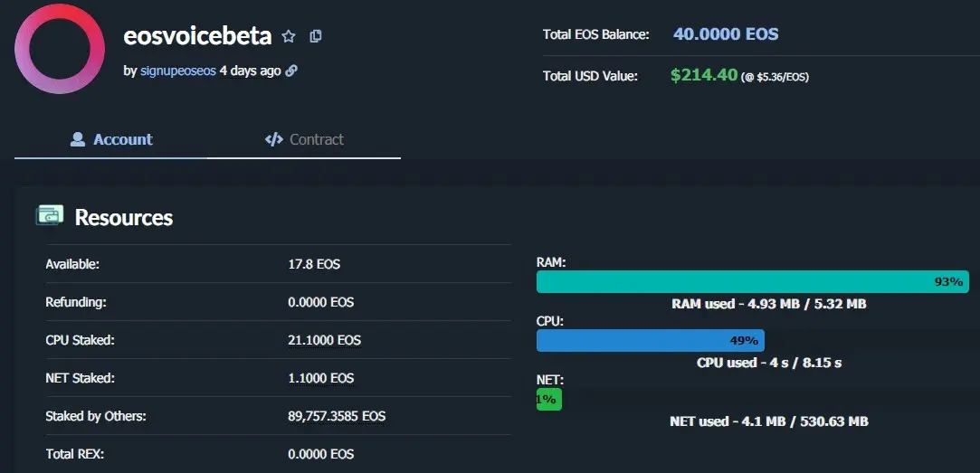Click the eosvoicebeta circular avatar

pos(60,49)
